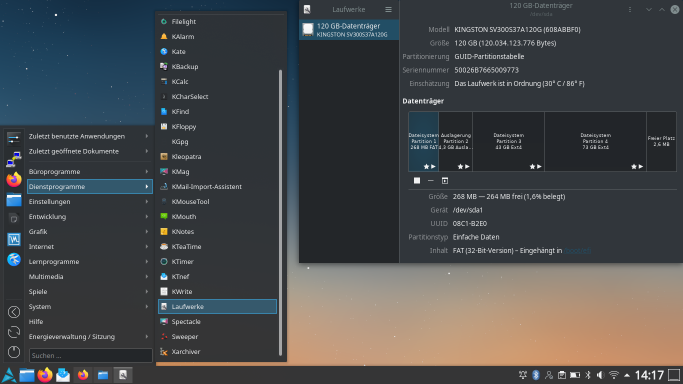Select Sweeper in the utilities list
Viewport: 683px width, 384px height.
pyautogui.click(x=217, y=337)
